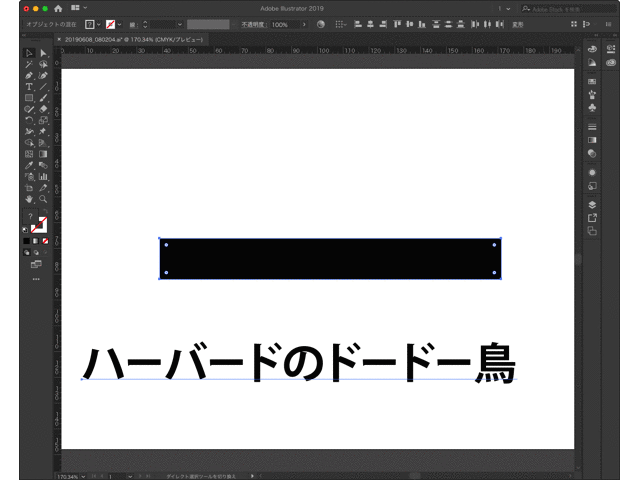Adjust stroke weight stepper arrows
The height and width of the screenshot is (480, 640).
pyautogui.click(x=145, y=24)
